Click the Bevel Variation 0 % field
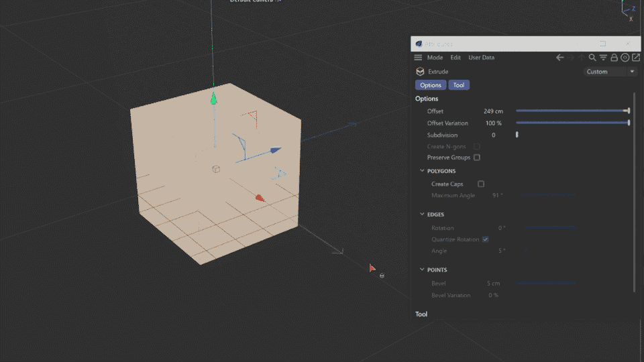The width and height of the screenshot is (644, 362). click(x=493, y=295)
